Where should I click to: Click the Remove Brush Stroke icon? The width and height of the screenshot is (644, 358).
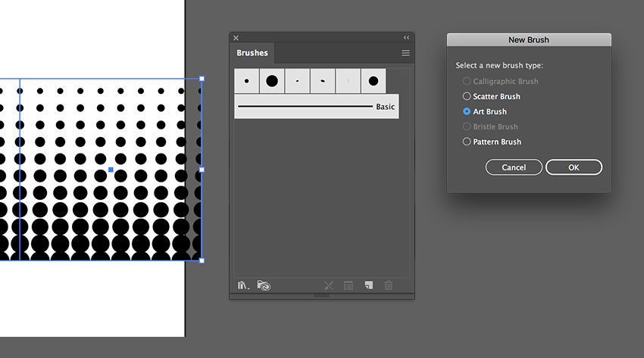[x=328, y=285]
